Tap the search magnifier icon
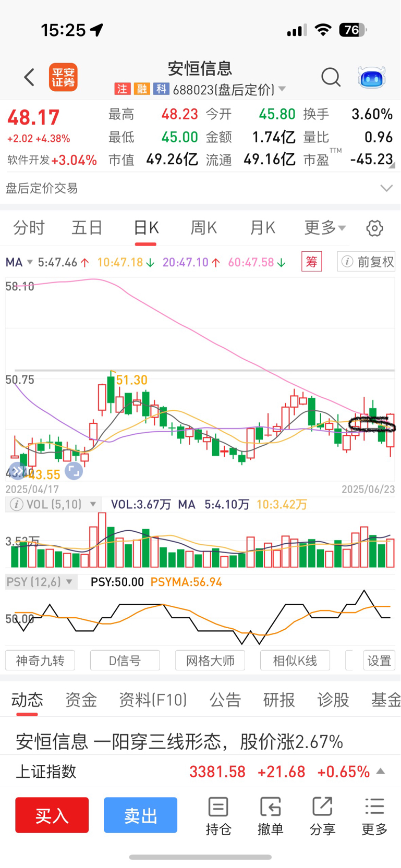 [331, 77]
